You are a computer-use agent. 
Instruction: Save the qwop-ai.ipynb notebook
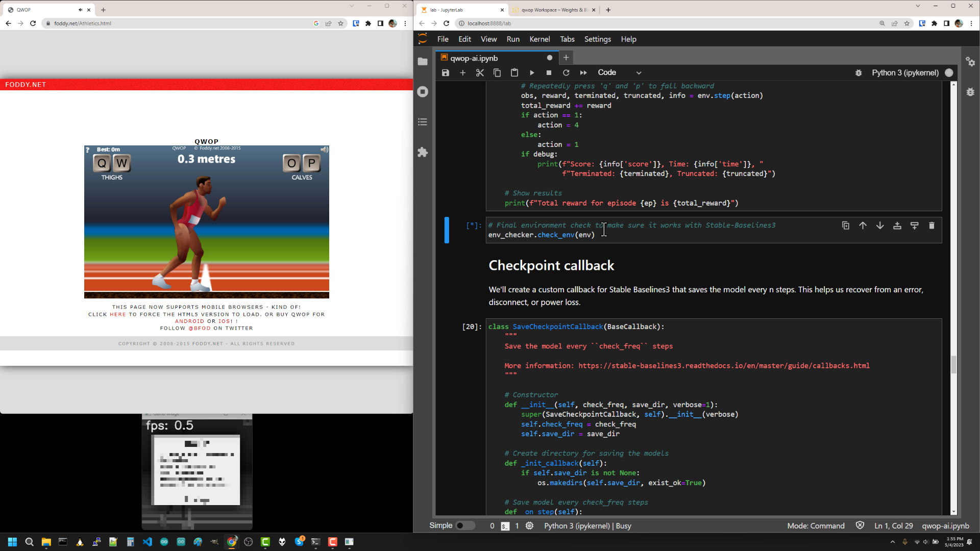pos(445,72)
